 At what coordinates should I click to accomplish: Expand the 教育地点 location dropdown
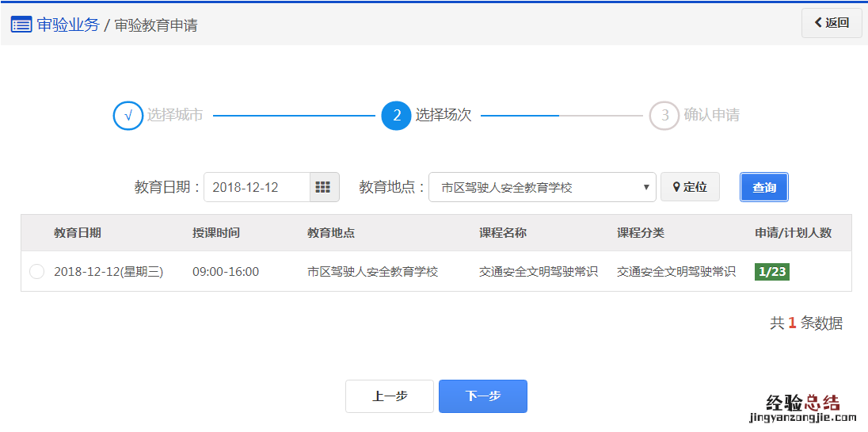[x=542, y=188]
